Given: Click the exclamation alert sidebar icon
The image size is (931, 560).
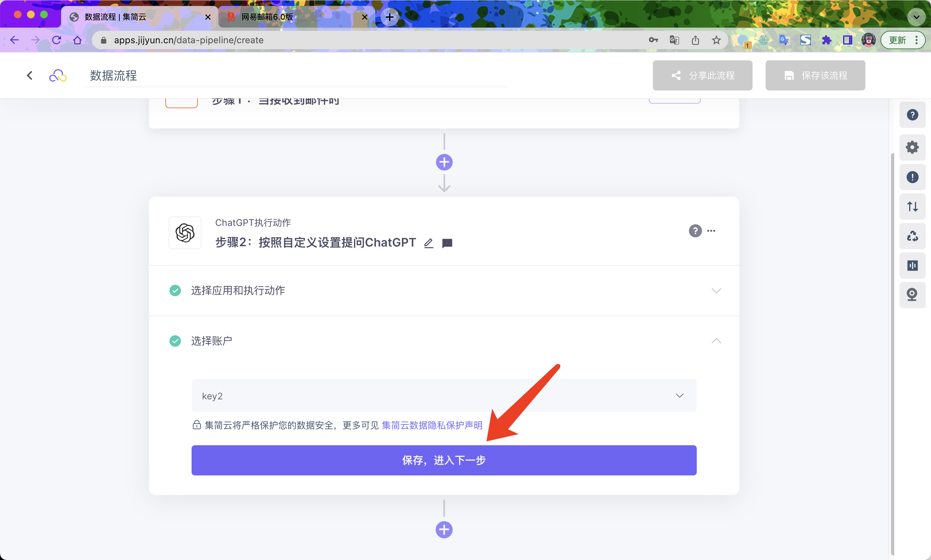Looking at the screenshot, I should (x=912, y=177).
